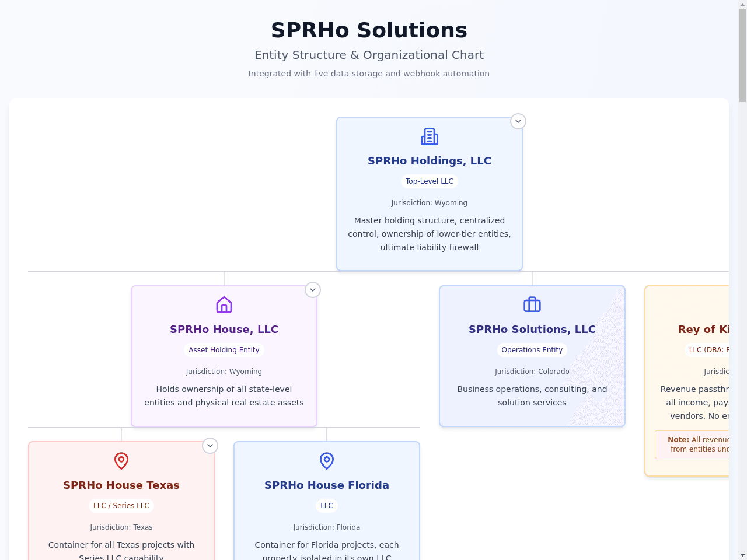Viewport: 747px width, 560px height.
Task: Click the blue map pin on Florida card
Action: point(327,461)
